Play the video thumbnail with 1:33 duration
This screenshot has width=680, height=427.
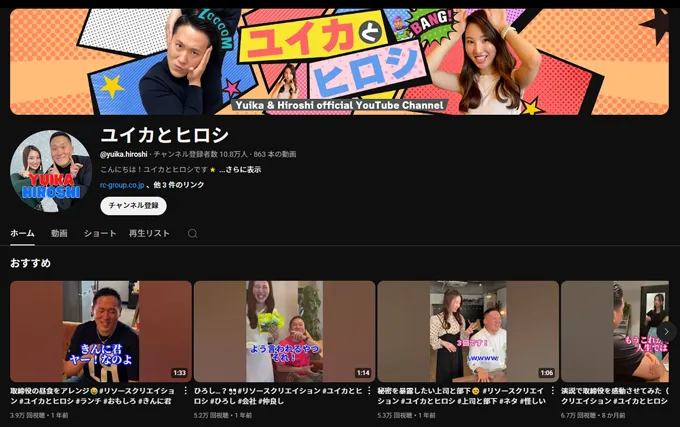click(x=101, y=331)
